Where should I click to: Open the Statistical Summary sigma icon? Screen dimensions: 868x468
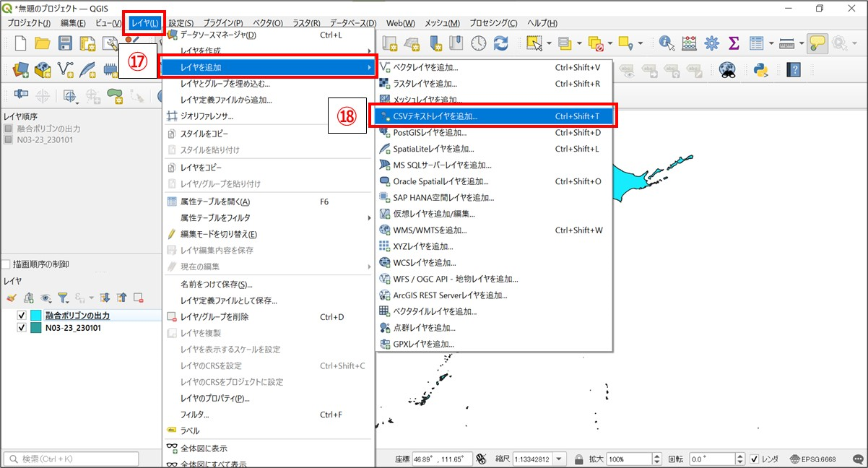734,44
